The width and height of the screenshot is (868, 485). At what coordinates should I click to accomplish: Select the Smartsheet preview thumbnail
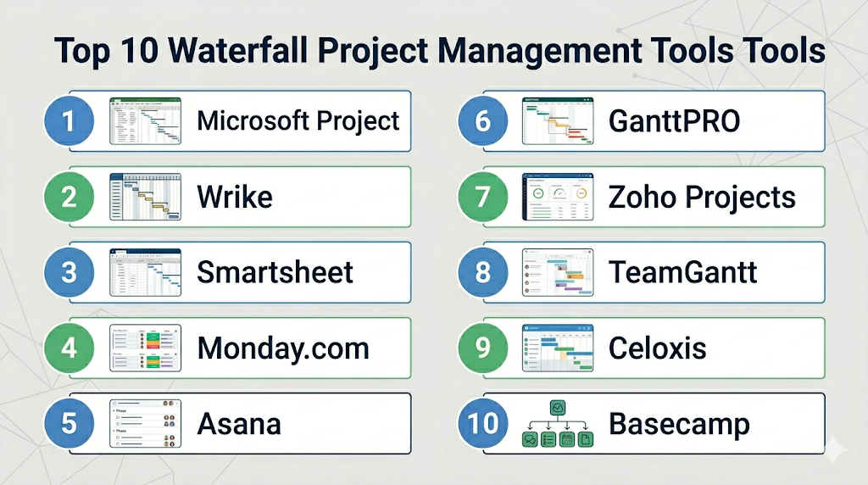click(145, 272)
